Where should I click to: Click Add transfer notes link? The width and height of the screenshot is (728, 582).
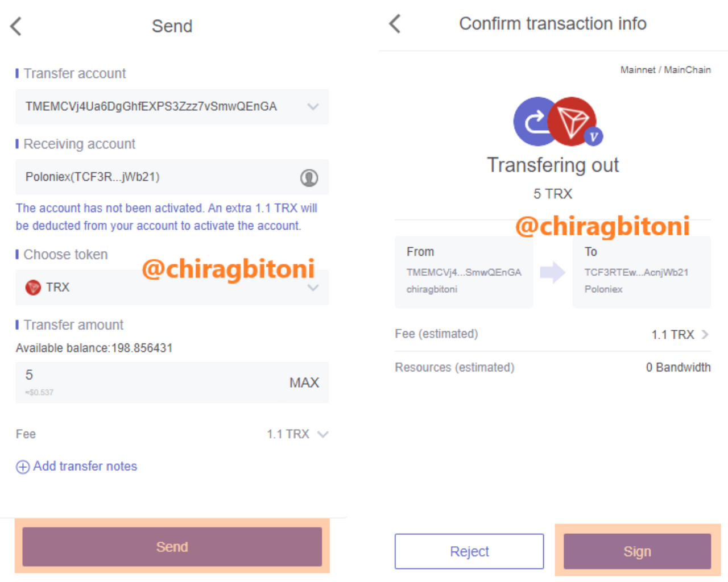[85, 467]
